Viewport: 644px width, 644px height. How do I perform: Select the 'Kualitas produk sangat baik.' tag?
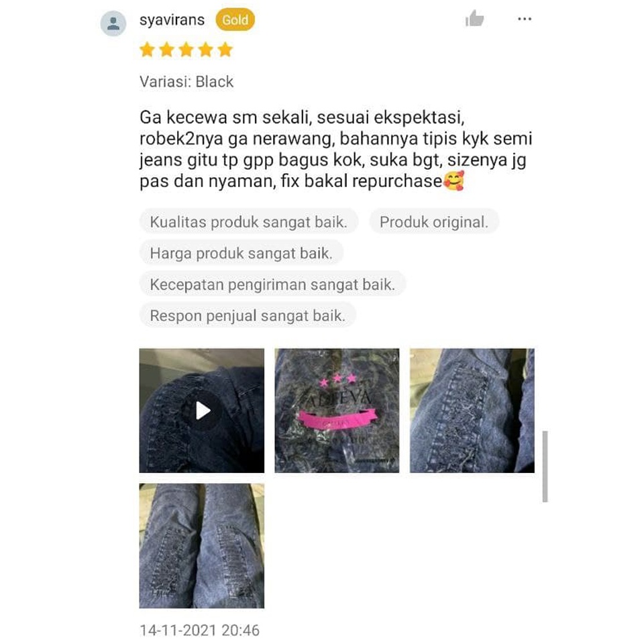tap(248, 222)
